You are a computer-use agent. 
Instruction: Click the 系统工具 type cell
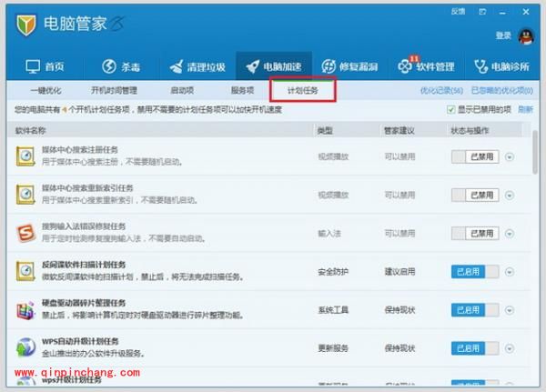pos(333,310)
